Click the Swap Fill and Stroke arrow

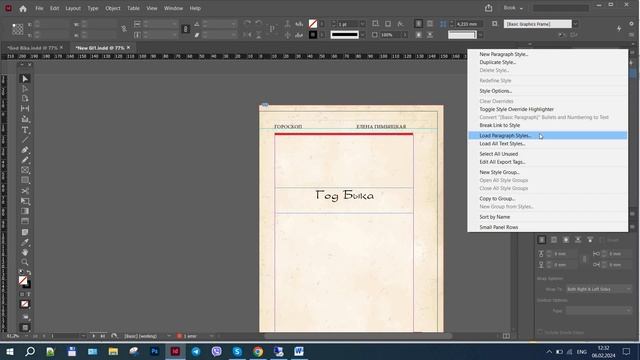coord(29,273)
